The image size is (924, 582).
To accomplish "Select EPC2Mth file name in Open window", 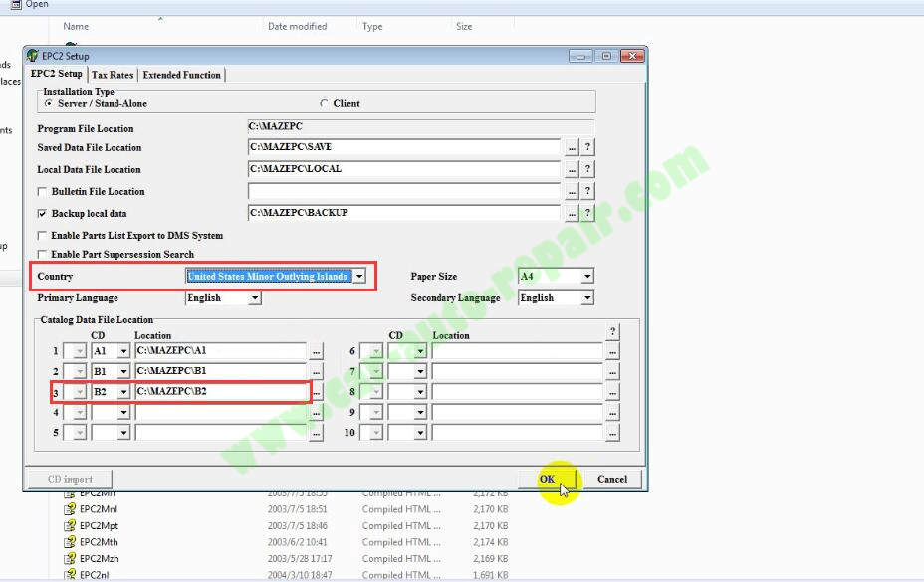I will point(99,542).
